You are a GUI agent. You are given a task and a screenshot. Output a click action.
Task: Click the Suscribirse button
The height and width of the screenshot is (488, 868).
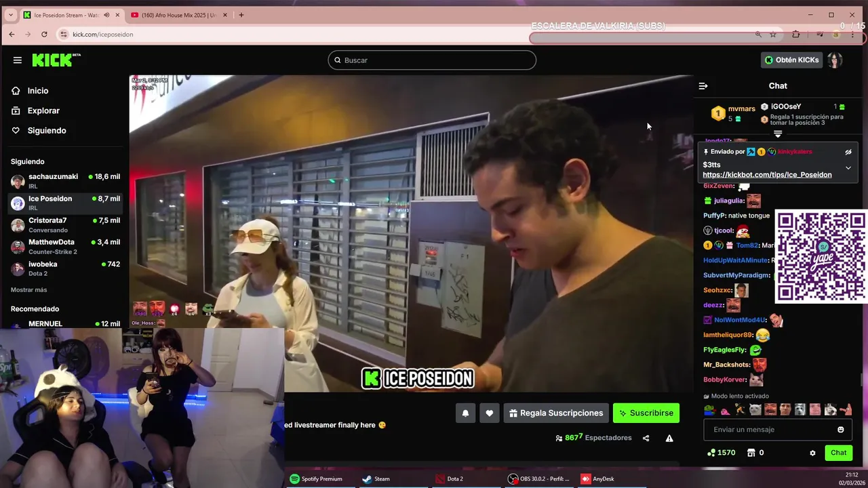(646, 413)
